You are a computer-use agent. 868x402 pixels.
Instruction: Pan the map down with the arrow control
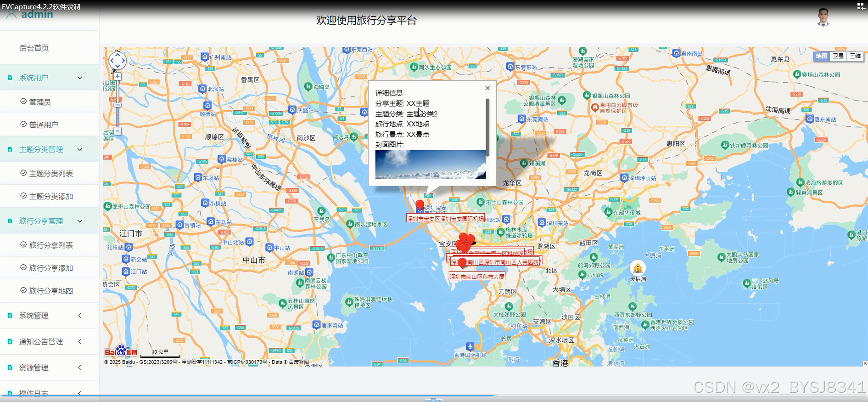[118, 67]
